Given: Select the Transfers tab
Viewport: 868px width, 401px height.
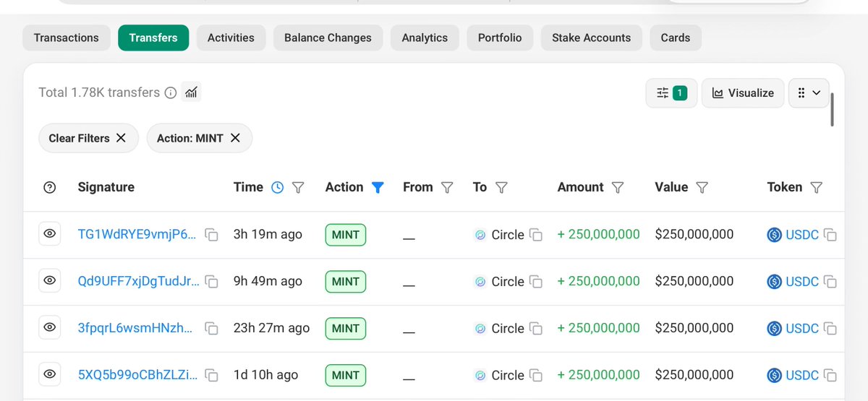Looking at the screenshot, I should [153, 38].
